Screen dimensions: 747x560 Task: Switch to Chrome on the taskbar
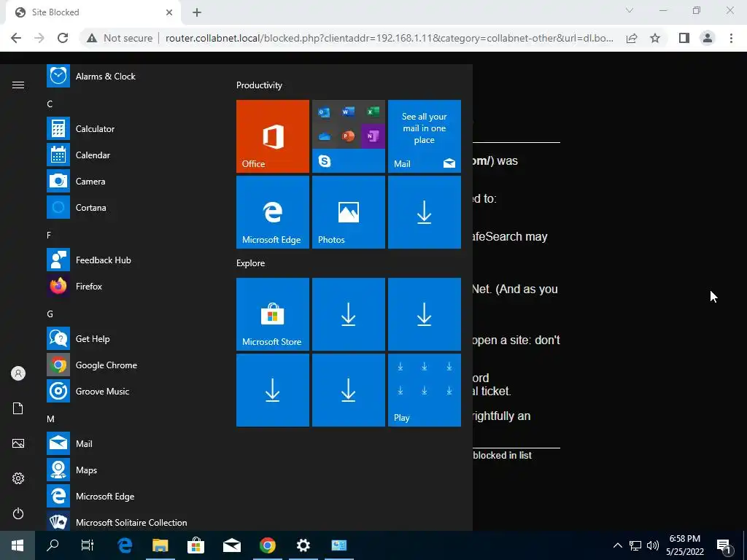click(x=268, y=545)
